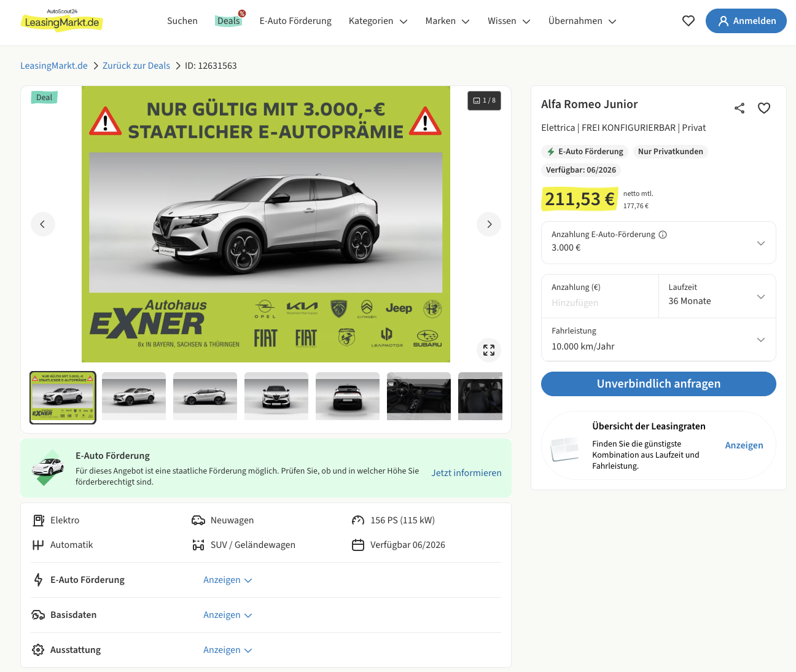Image resolution: width=796 pixels, height=672 pixels.
Task: Show the next car image with the right arrow
Action: pos(489,224)
